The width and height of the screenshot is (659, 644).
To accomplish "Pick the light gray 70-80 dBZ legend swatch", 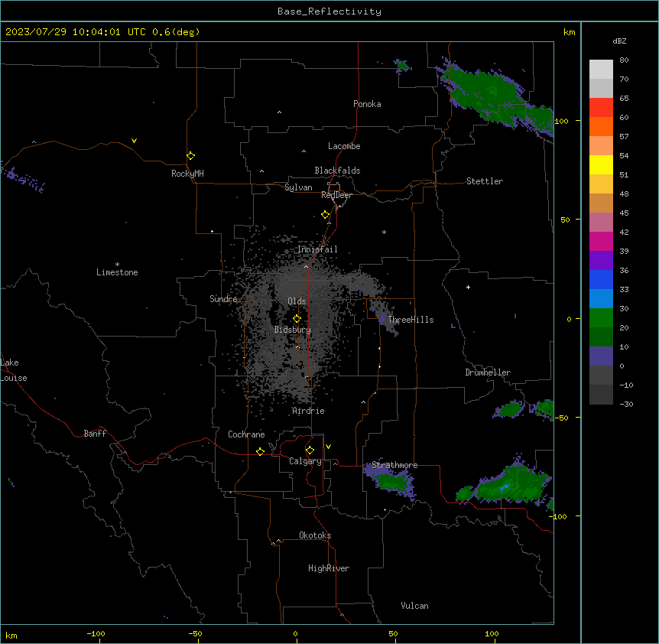I will pos(601,70).
